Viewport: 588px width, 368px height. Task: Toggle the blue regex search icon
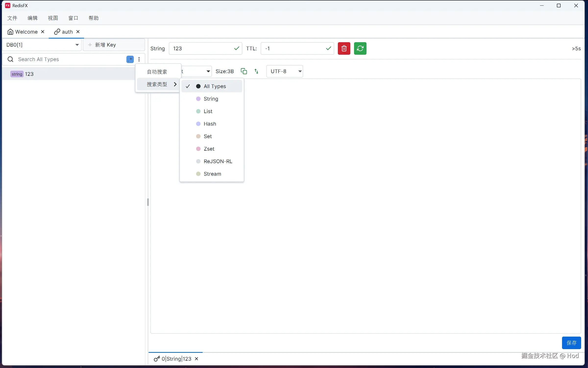click(130, 59)
